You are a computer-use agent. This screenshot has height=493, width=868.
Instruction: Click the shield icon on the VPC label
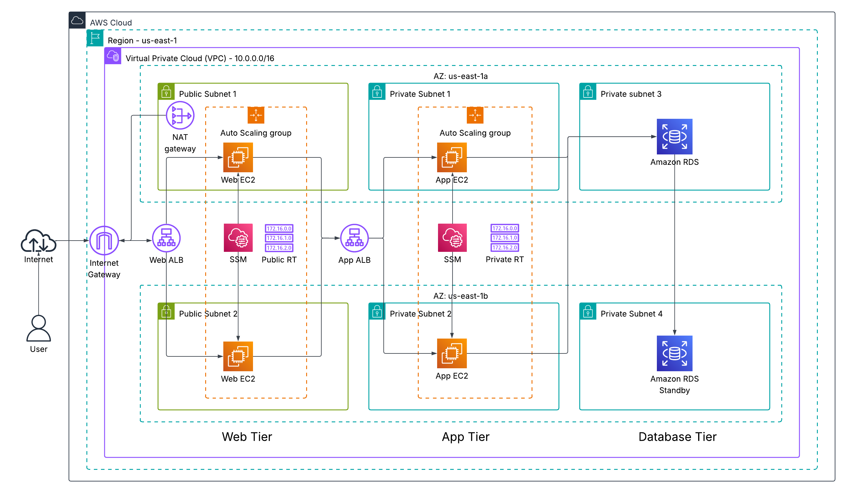tap(113, 56)
